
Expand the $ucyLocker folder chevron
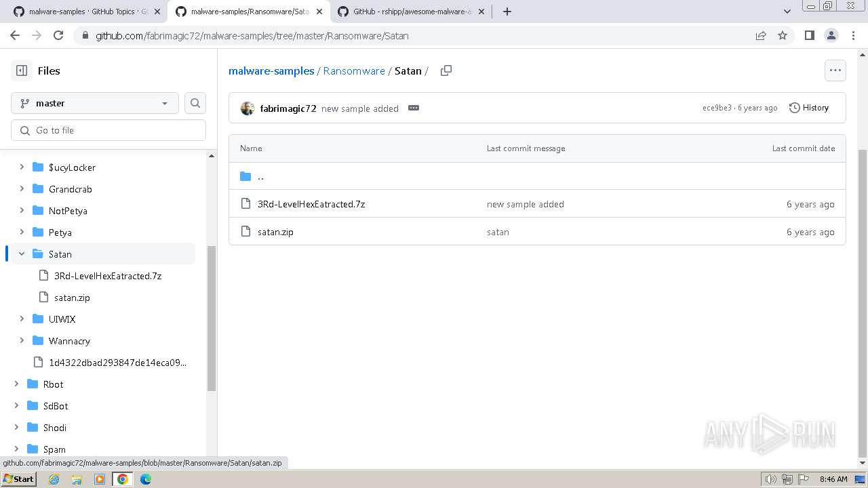pos(22,167)
